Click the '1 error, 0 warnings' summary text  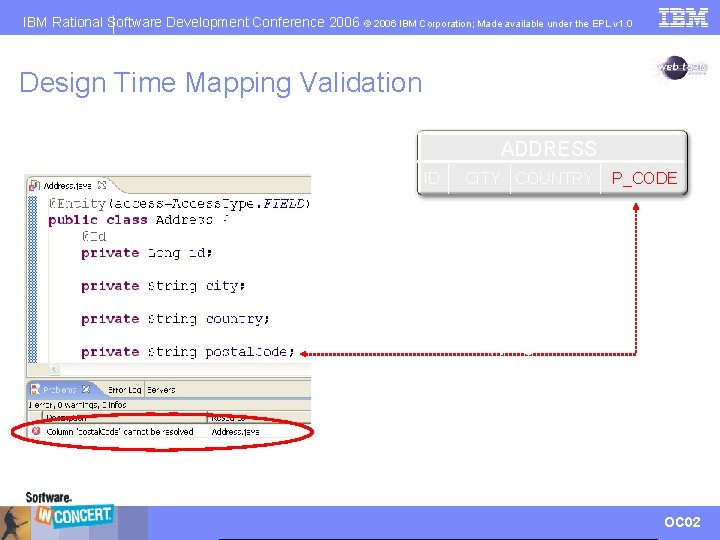(x=77, y=405)
